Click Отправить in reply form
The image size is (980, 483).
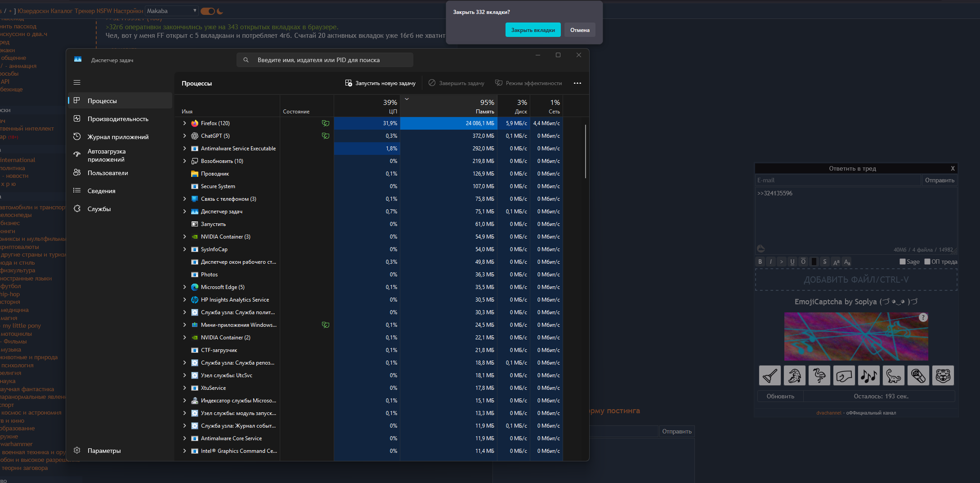[940, 180]
